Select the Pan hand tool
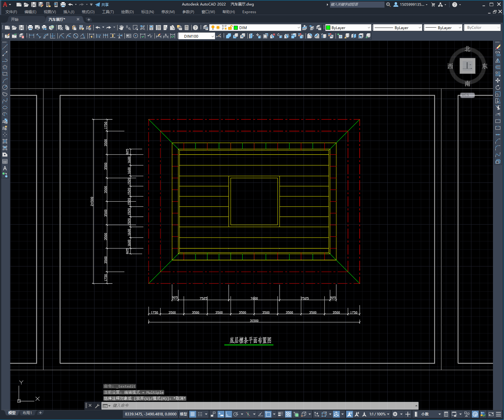Viewport: 504px width, 420px height. (121, 28)
